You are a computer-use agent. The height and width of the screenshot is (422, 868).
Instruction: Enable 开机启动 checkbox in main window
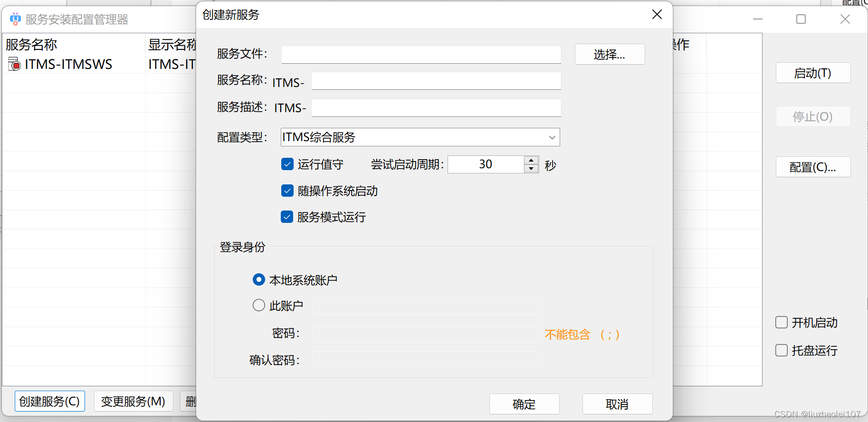pyautogui.click(x=782, y=322)
